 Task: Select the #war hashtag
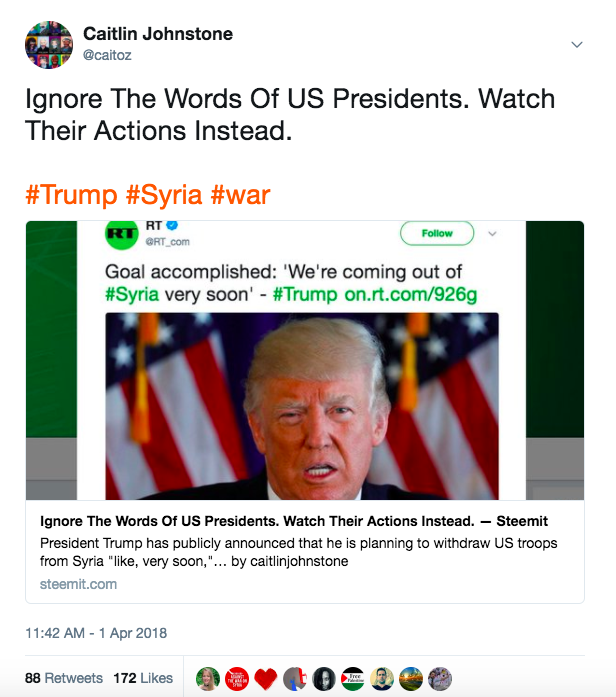pyautogui.click(x=240, y=194)
